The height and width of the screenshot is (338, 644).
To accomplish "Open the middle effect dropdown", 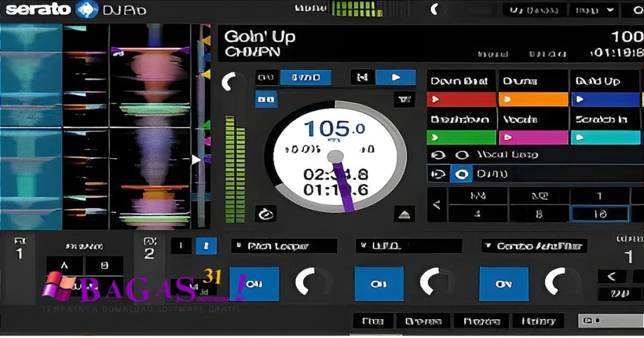I will pyautogui.click(x=409, y=246).
